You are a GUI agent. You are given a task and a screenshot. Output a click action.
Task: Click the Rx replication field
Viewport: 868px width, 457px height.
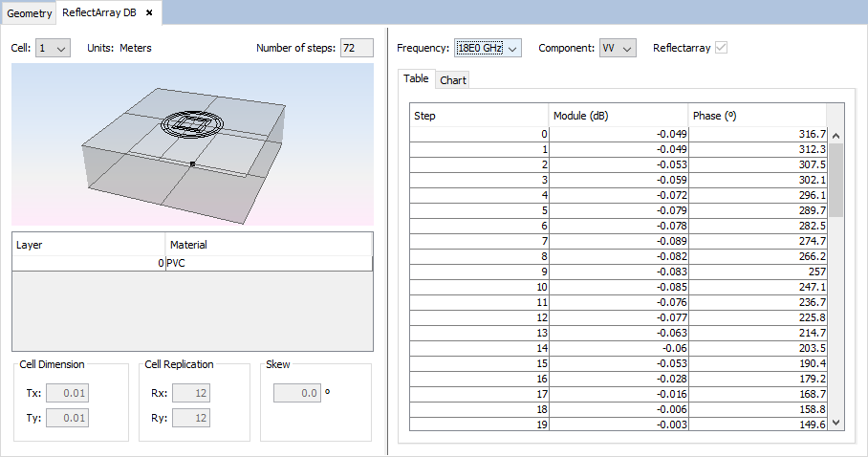coord(188,393)
